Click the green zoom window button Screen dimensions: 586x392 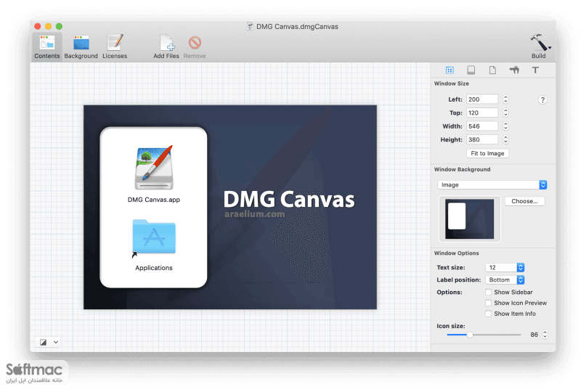pos(59,26)
